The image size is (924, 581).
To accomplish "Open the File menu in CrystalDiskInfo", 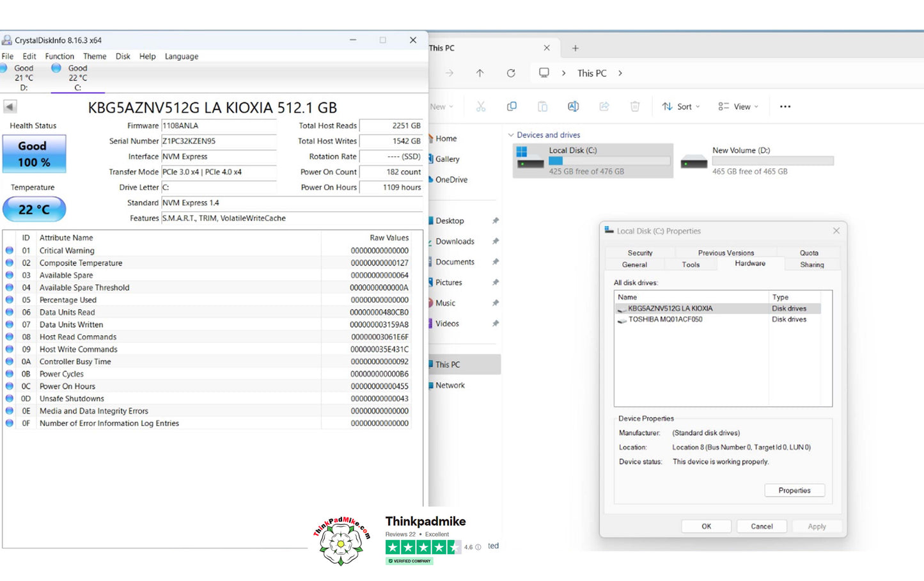I will coord(8,56).
